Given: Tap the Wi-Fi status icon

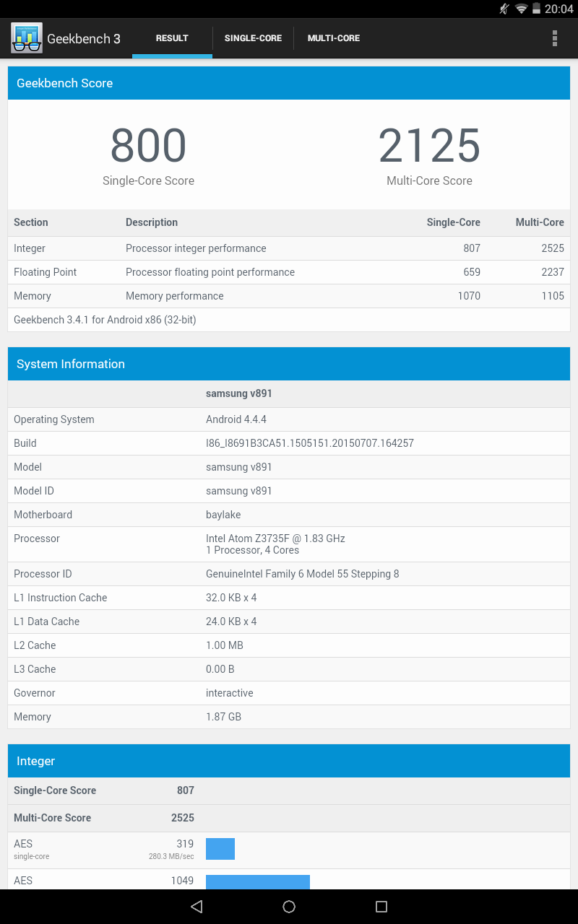Looking at the screenshot, I should [x=521, y=9].
